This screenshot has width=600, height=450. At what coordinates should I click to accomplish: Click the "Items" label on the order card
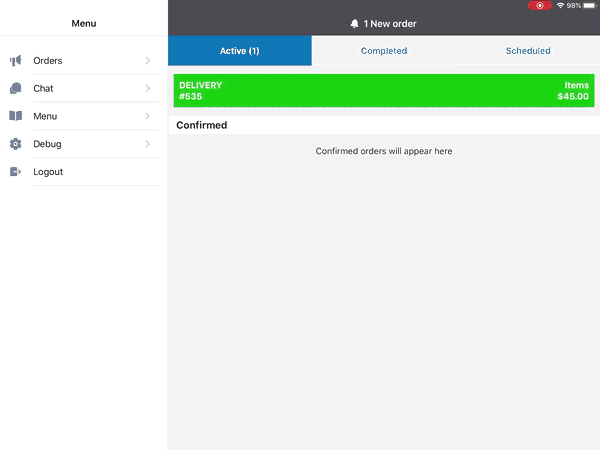tap(576, 85)
